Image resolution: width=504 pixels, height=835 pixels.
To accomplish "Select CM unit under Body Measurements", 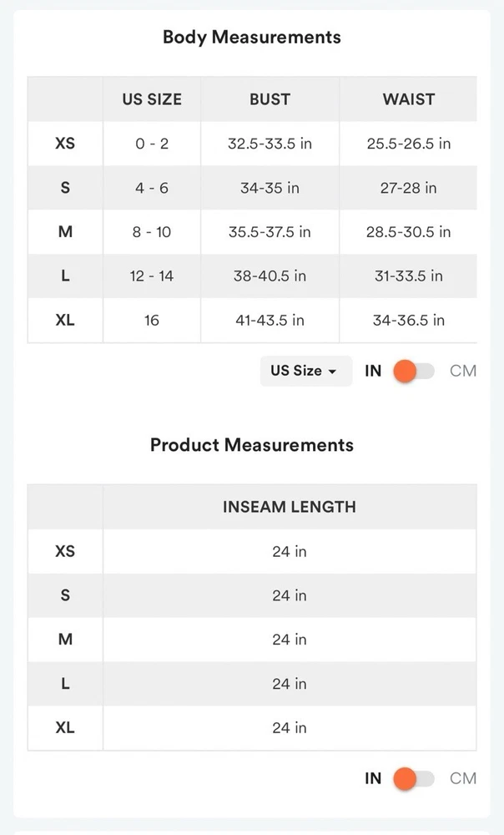I will (x=463, y=371).
